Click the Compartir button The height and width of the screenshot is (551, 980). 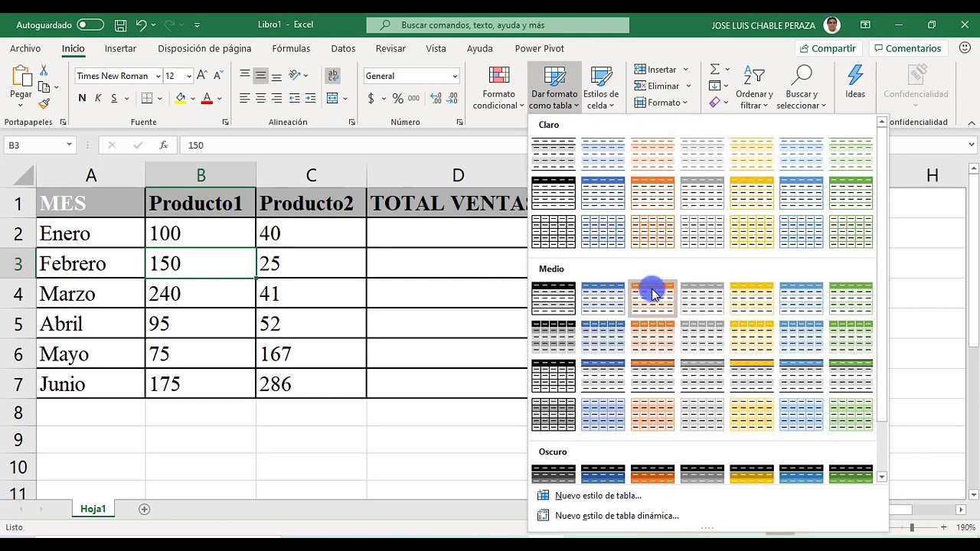pyautogui.click(x=828, y=48)
